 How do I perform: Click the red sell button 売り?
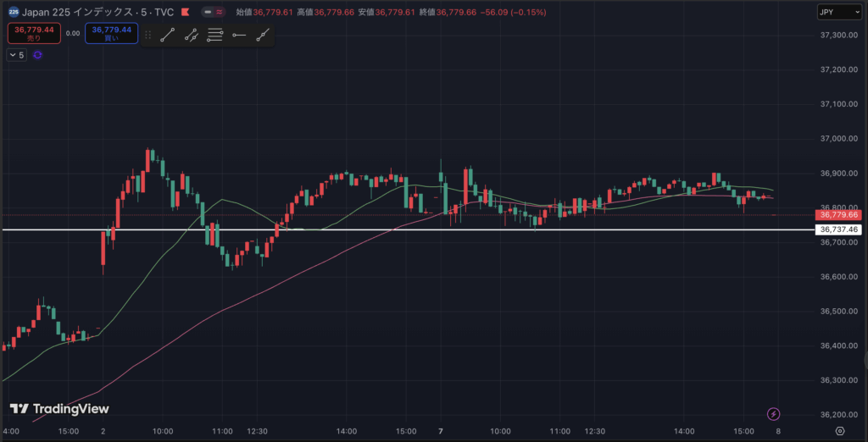[34, 33]
